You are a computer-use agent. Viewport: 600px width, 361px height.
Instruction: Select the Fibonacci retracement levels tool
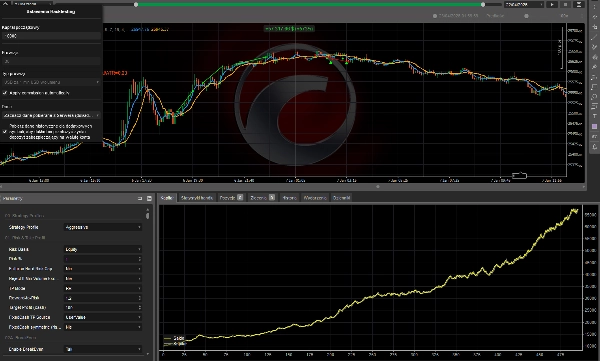594,106
